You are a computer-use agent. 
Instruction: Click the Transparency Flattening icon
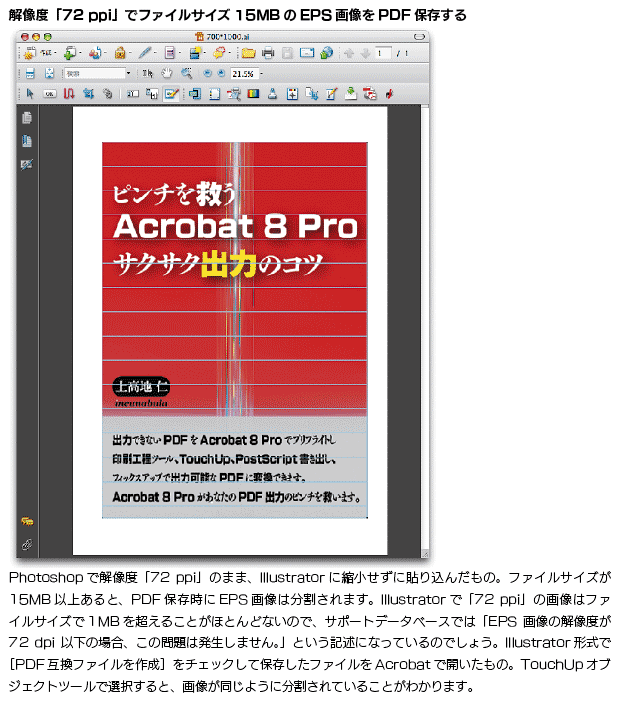click(351, 93)
